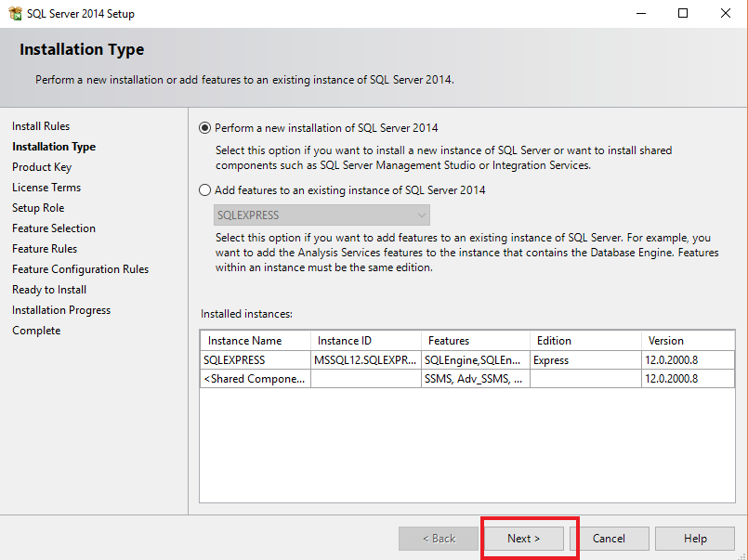748x560 pixels.
Task: Click the Express edition cell
Action: pos(585,359)
